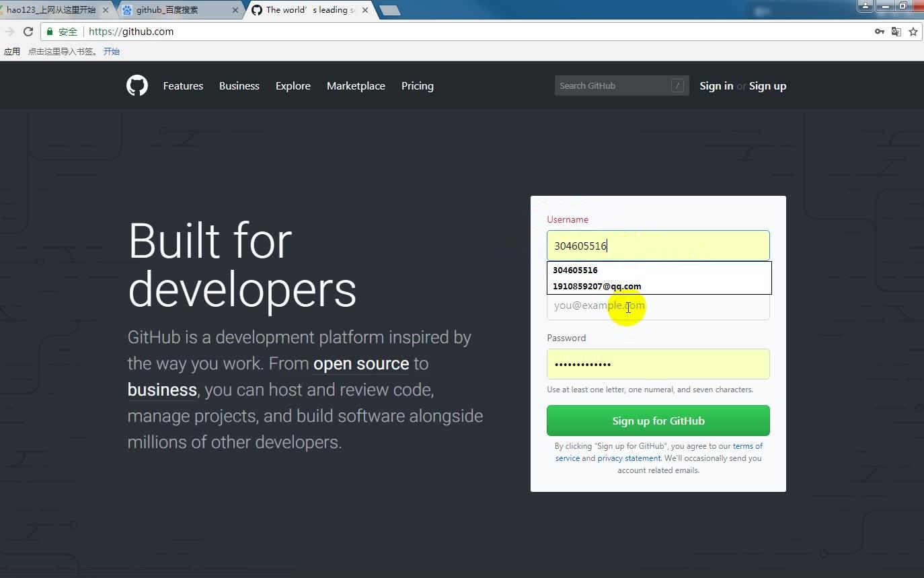Screen dimensions: 924x578
Task: Click the Username label text
Action: (568, 219)
